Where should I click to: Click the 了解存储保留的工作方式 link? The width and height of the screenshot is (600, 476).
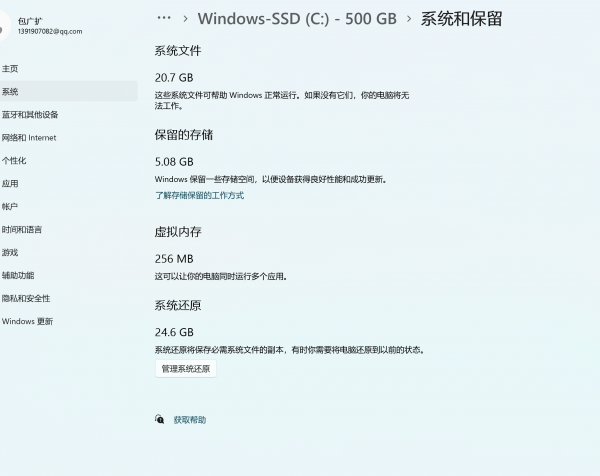pos(199,196)
